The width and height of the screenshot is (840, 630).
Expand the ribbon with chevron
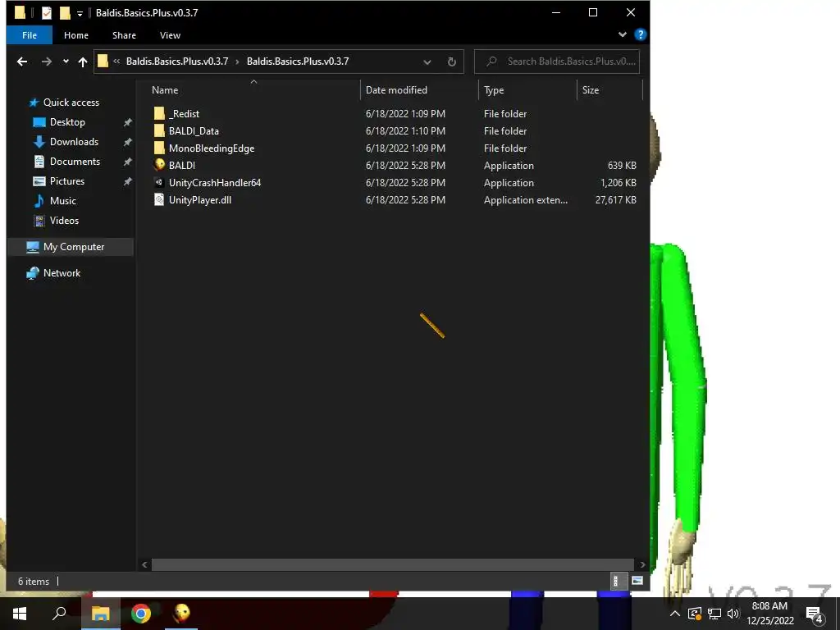622,34
